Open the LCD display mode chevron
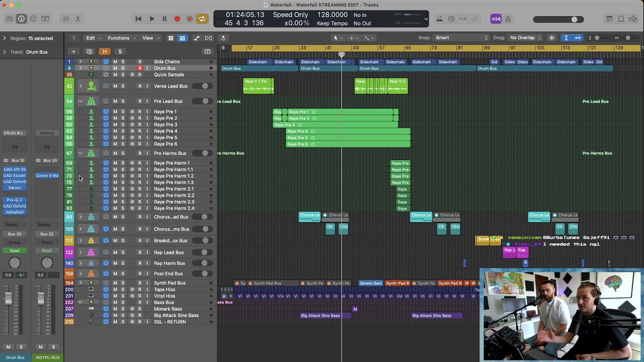The image size is (644, 362). tap(426, 19)
